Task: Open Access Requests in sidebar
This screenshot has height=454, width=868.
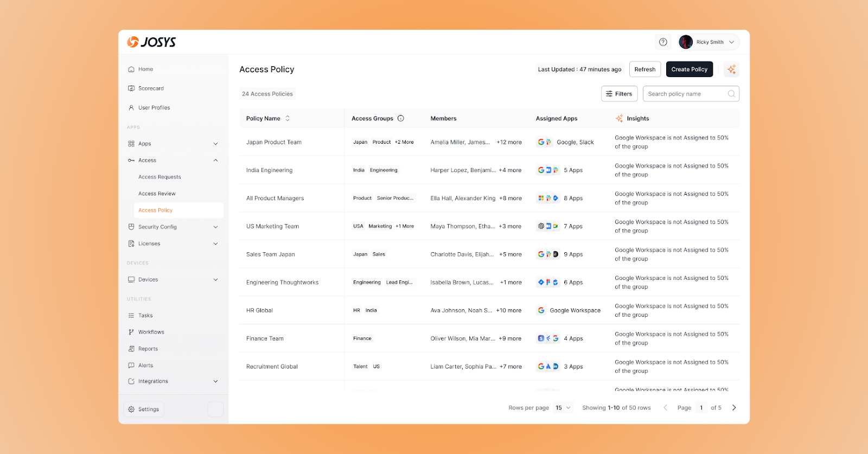Action: click(x=159, y=177)
